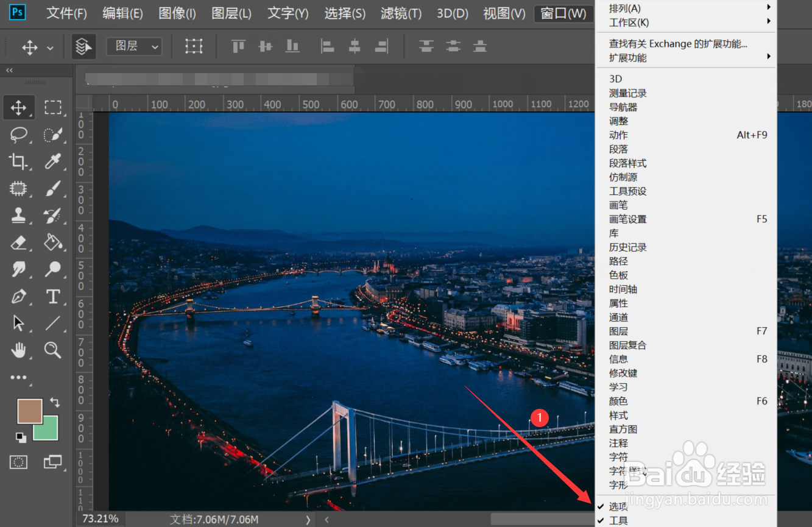Select the Line tool
This screenshot has height=527, width=812.
pyautogui.click(x=53, y=323)
